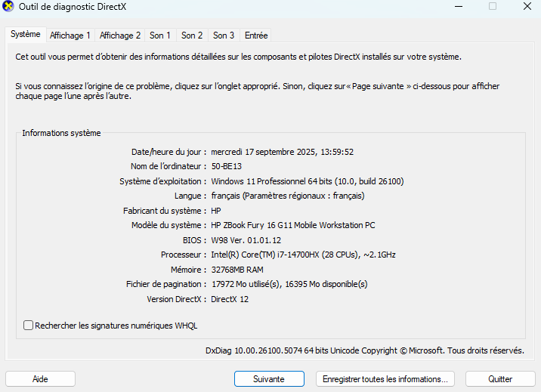Switch to the Système tab

25,35
